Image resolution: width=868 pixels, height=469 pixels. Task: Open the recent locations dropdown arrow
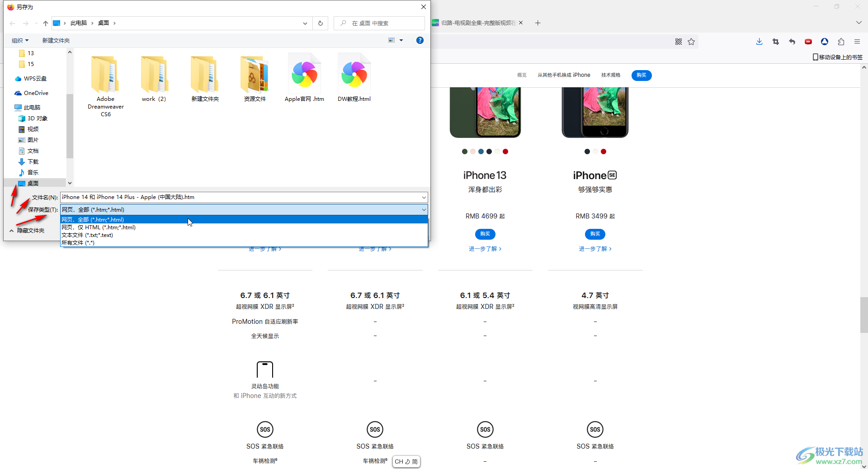click(x=36, y=23)
